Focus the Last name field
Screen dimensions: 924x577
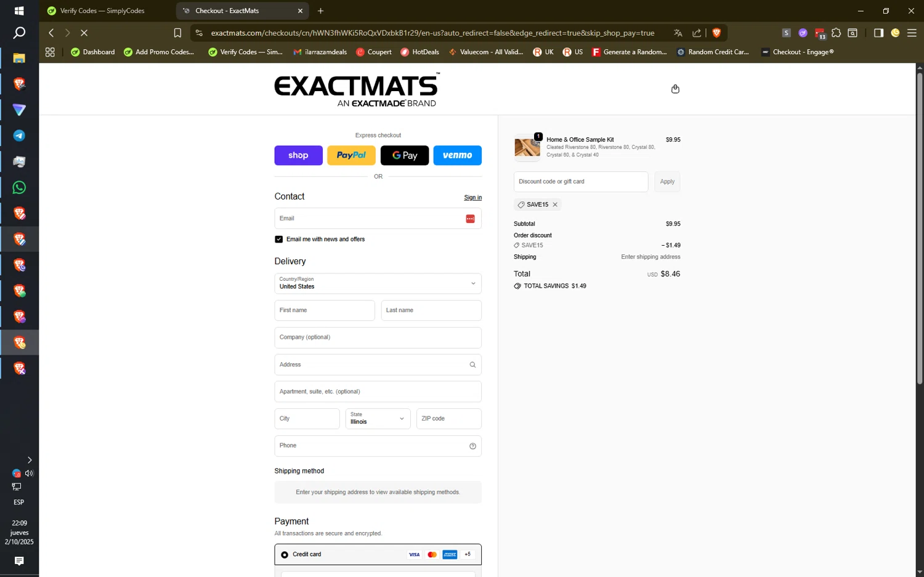(431, 310)
